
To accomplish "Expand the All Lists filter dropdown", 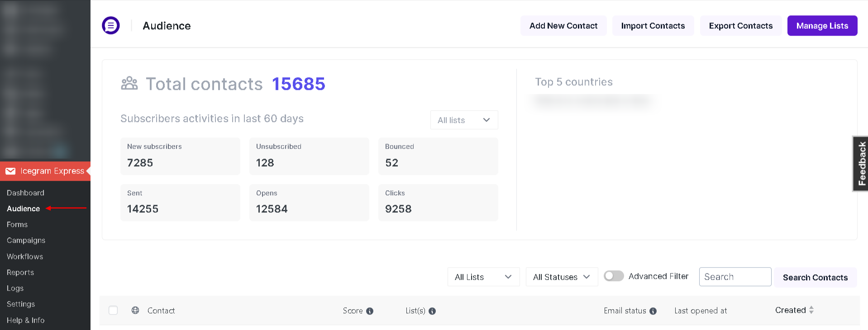I will coord(483,277).
